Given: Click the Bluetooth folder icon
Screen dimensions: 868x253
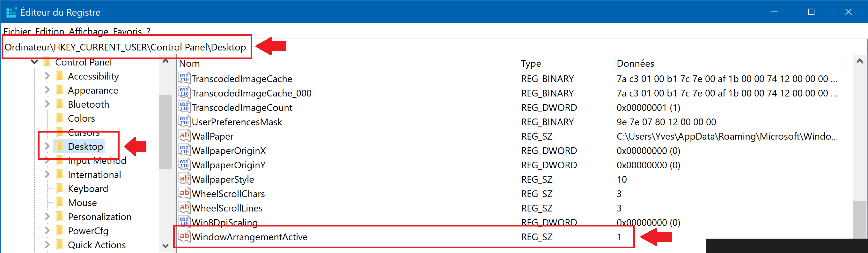Looking at the screenshot, I should (x=59, y=104).
